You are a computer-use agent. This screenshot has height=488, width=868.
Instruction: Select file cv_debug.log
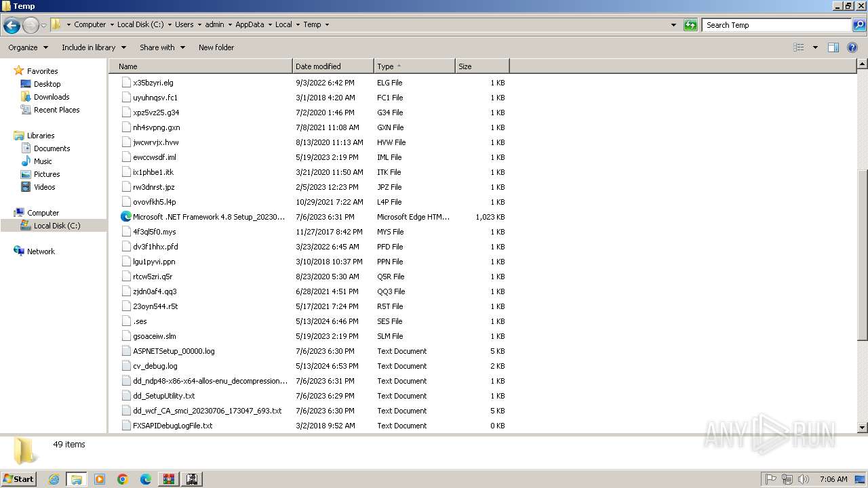click(x=155, y=366)
